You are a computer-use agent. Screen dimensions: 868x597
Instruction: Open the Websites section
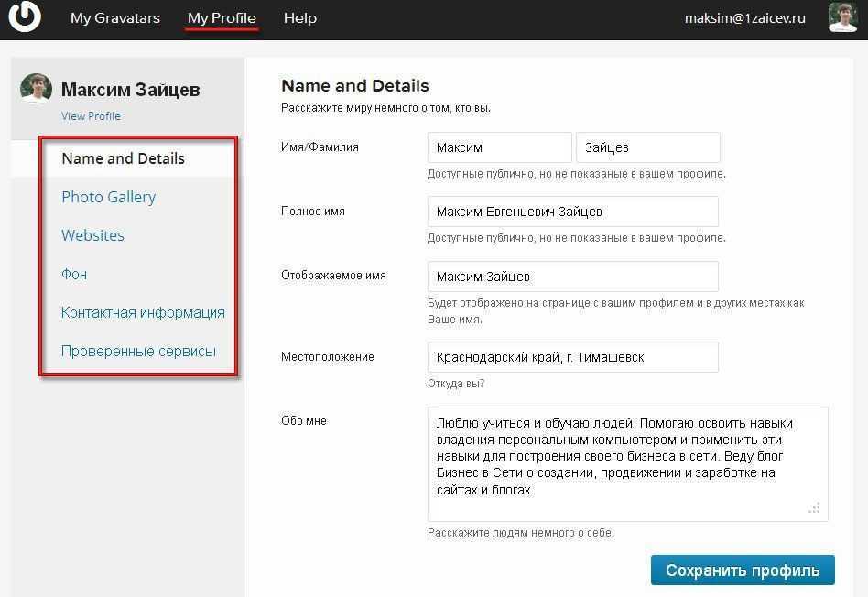[92, 235]
